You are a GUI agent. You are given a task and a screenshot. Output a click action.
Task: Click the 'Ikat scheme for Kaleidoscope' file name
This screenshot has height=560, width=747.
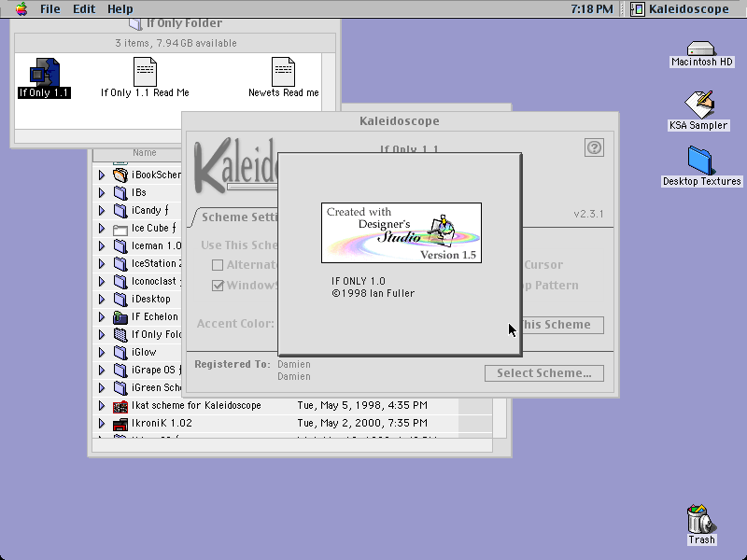coord(196,406)
